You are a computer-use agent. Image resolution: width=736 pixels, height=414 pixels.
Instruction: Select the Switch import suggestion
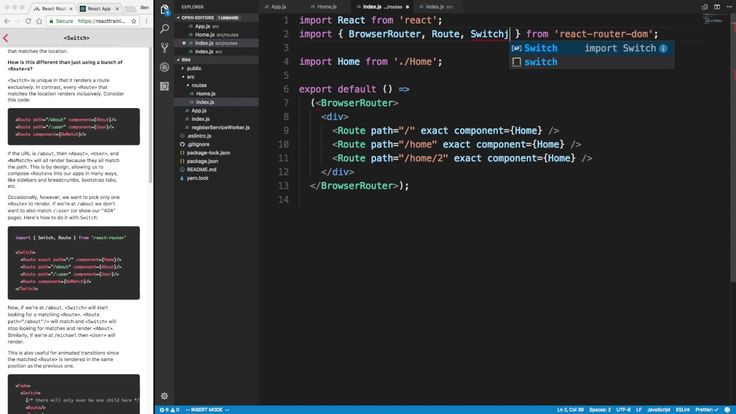[x=592, y=48]
